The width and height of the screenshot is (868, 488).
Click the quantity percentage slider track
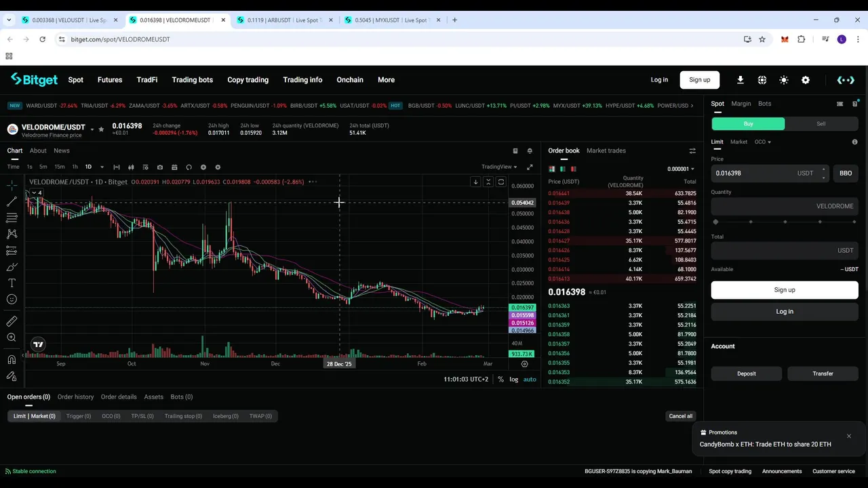[x=785, y=222]
